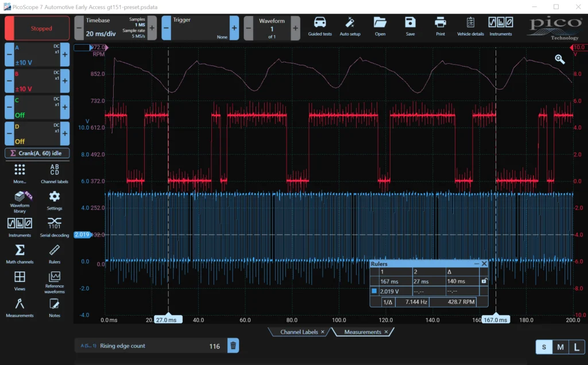Switch to Channel Labels tab

tap(299, 332)
